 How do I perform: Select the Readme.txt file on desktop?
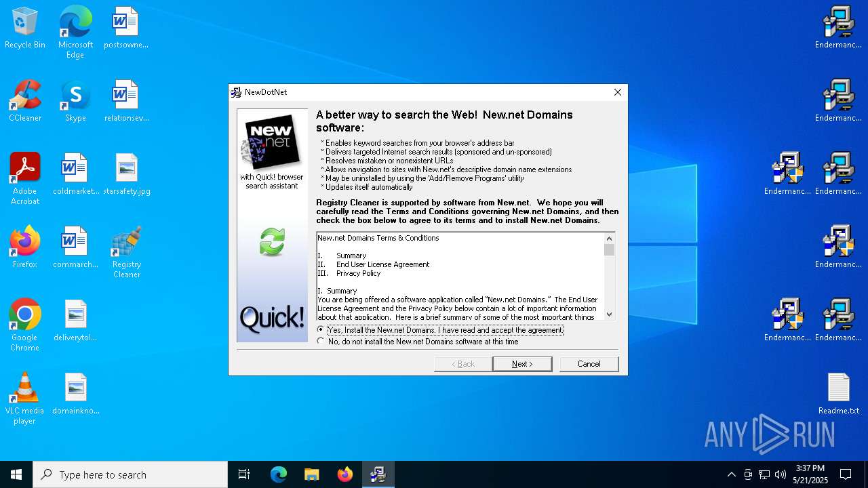839,394
